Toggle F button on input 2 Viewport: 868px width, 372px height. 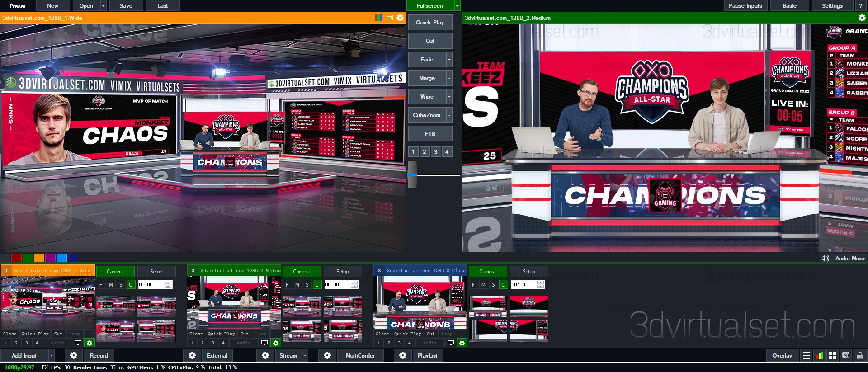(x=287, y=284)
